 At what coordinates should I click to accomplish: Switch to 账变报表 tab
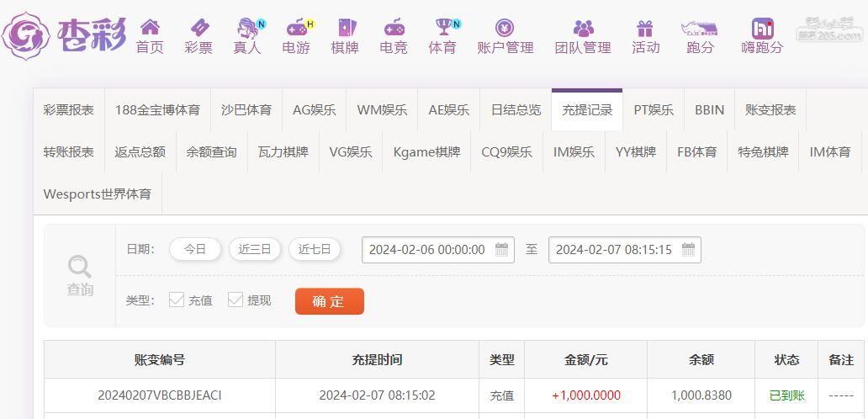coord(770,109)
